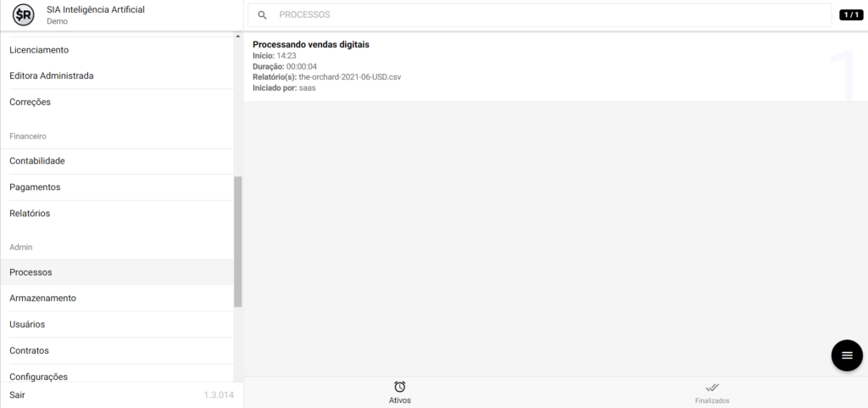Open the floating hamburger menu button
Screen dimensions: 868x408
point(846,355)
